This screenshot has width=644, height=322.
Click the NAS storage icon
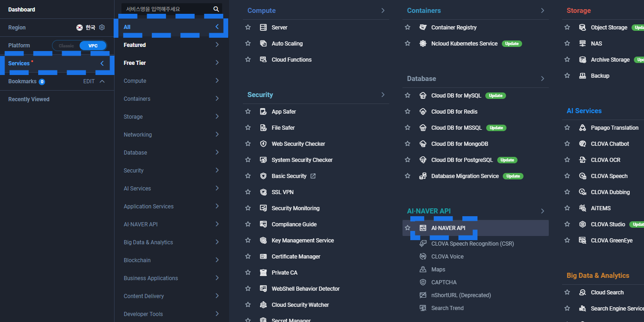pos(582,44)
